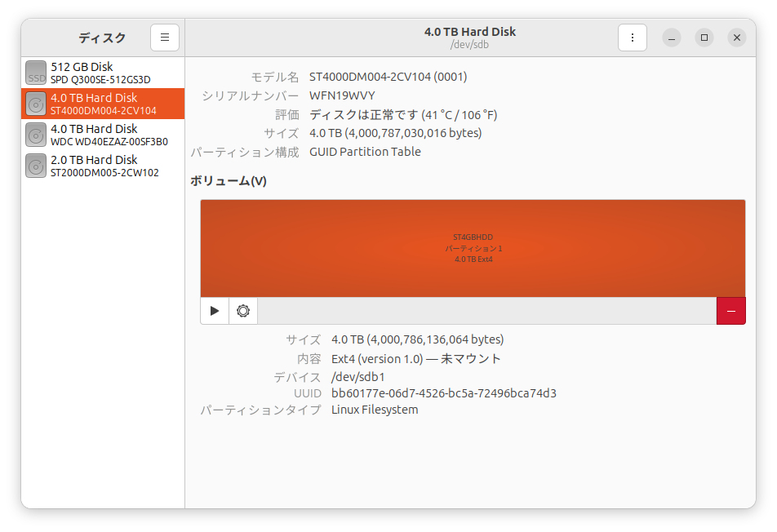This screenshot has height=532, width=777.
Task: Click the ST4000DM004 hard disk icon in sidebar
Action: point(36,104)
